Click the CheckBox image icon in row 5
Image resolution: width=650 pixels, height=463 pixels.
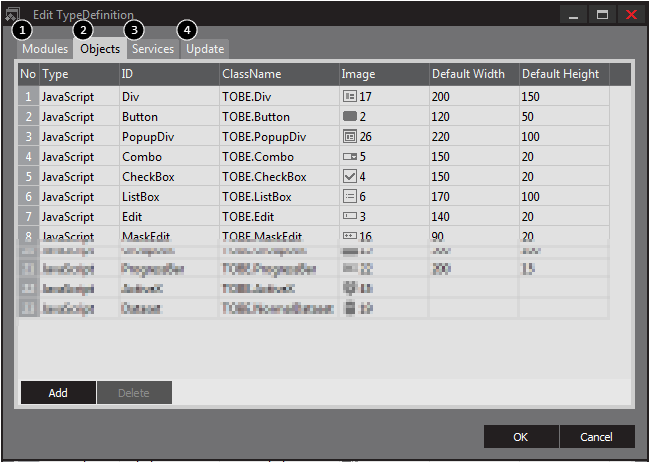(x=349, y=176)
